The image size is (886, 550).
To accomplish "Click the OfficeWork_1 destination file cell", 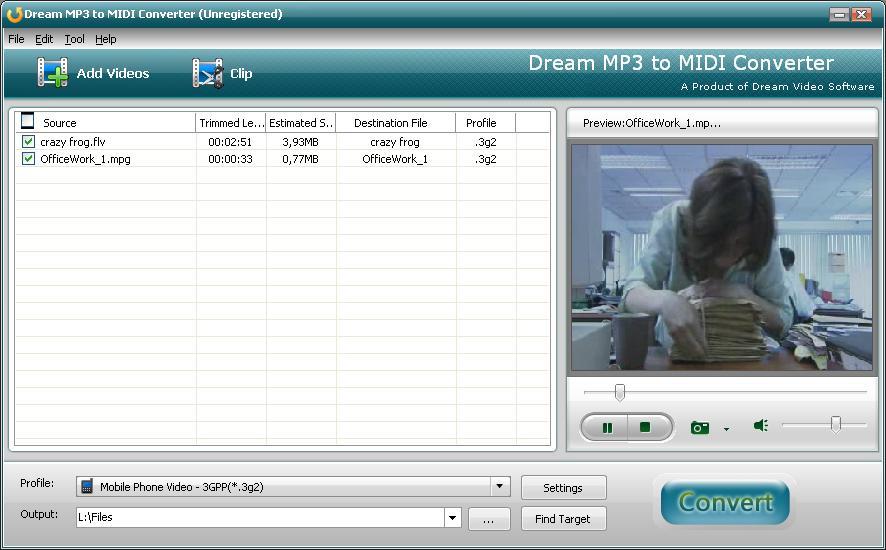I will (x=395, y=159).
